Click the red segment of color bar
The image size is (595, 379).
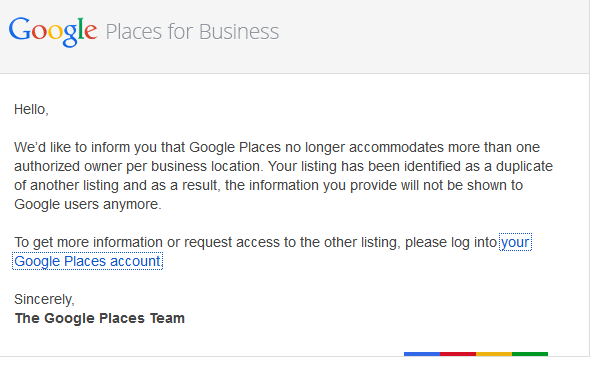[458, 354]
